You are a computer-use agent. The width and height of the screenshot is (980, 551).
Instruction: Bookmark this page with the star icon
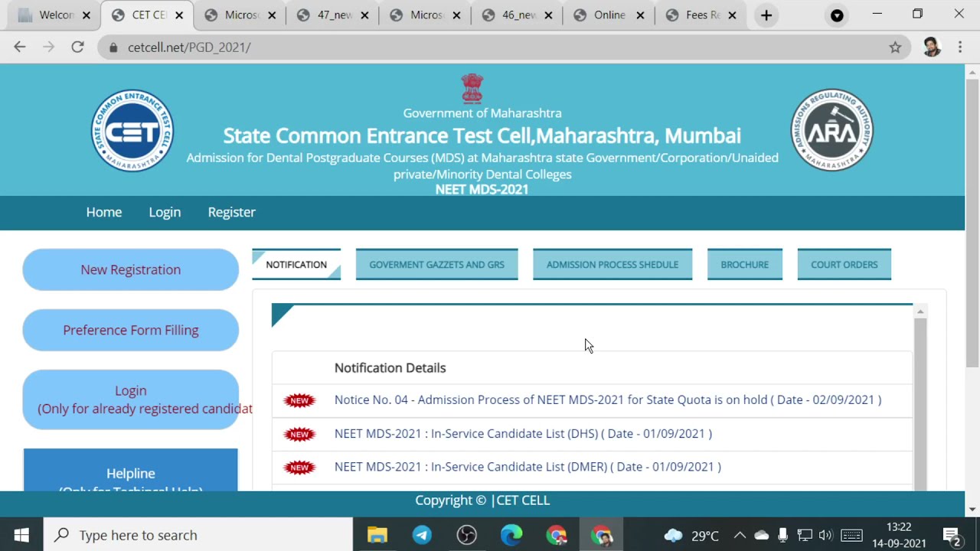895,47
